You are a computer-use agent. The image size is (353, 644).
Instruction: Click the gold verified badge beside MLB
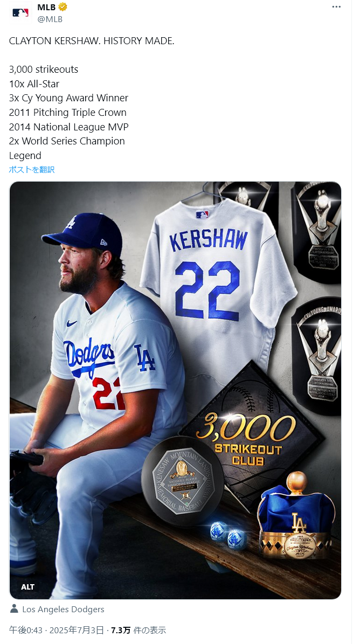pyautogui.click(x=63, y=7)
